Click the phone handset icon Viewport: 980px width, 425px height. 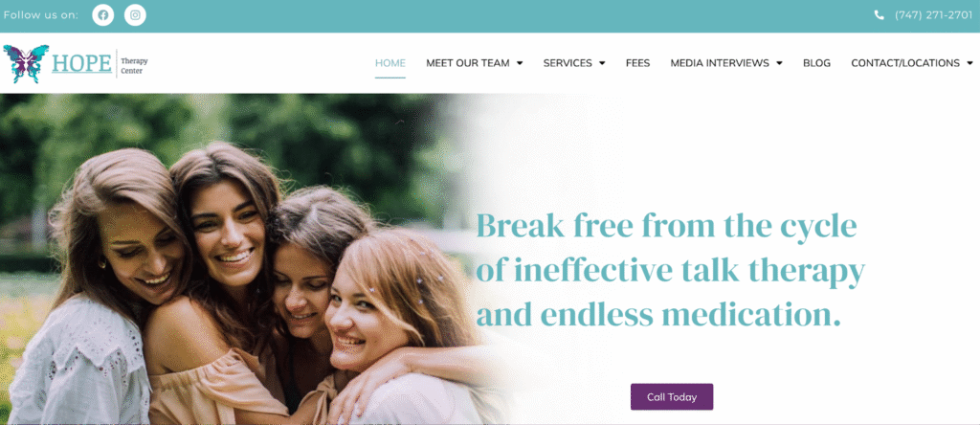880,15
